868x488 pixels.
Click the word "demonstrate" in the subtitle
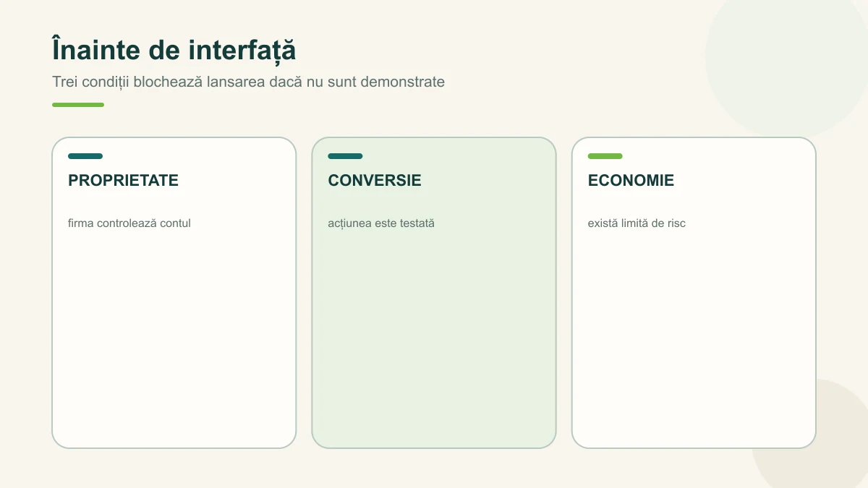402,82
